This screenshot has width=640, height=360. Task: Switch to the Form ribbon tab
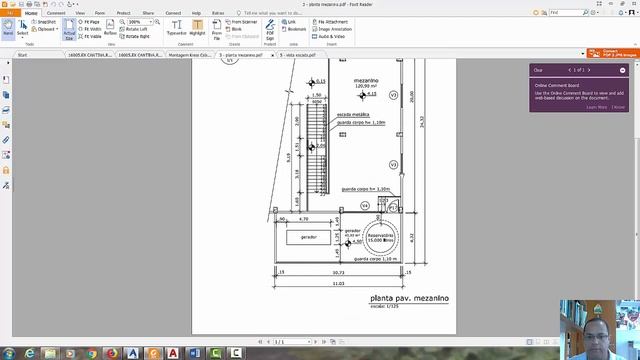click(100, 13)
